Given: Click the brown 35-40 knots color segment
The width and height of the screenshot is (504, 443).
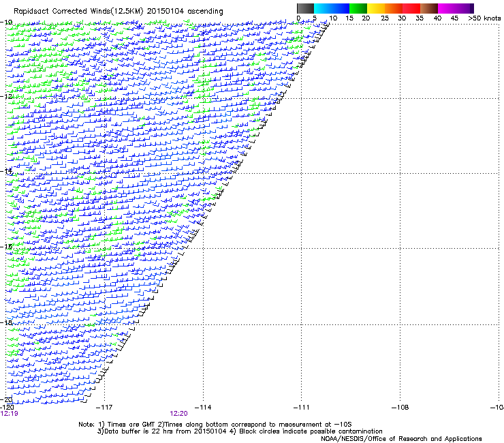Looking at the screenshot, I should tap(429, 8).
